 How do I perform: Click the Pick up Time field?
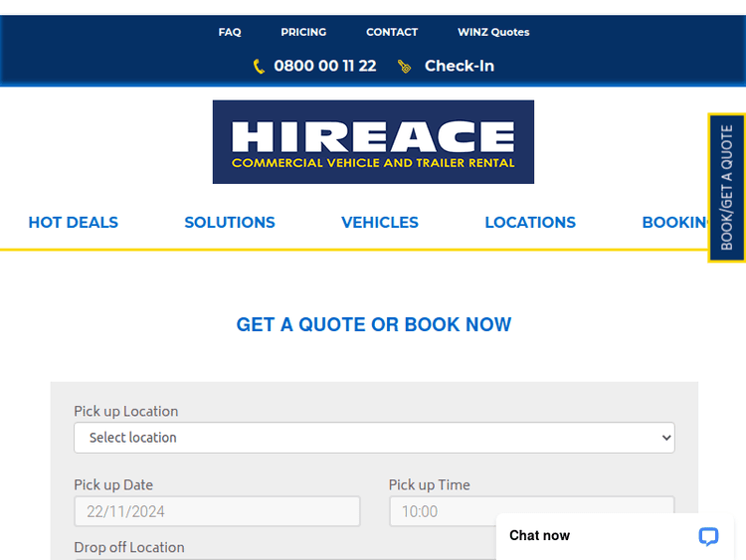coord(531,511)
